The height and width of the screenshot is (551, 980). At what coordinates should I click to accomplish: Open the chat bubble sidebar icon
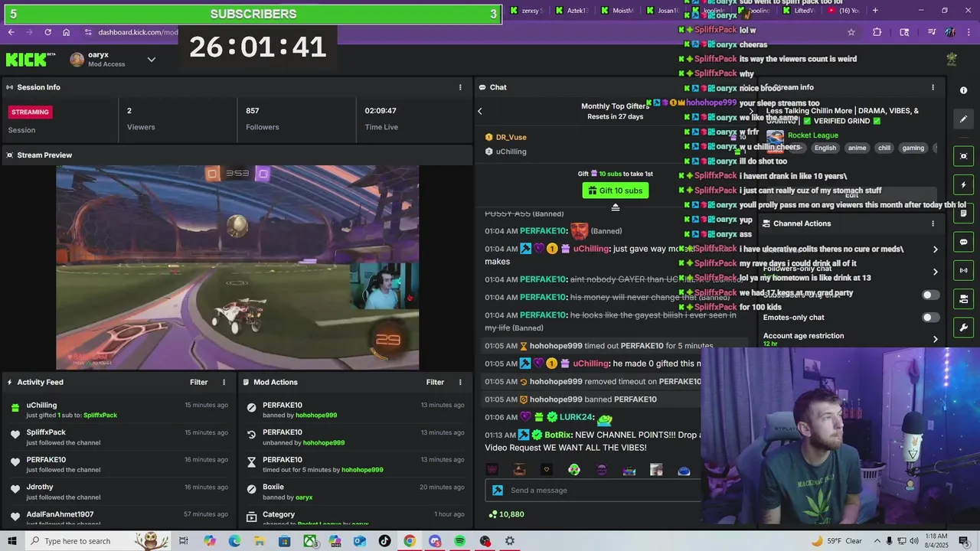(x=963, y=242)
